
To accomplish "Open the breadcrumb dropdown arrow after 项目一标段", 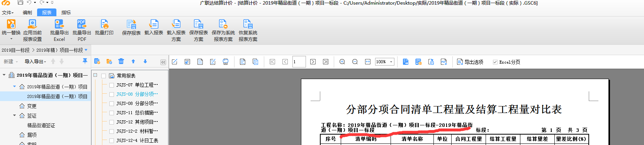I will click(x=86, y=50).
